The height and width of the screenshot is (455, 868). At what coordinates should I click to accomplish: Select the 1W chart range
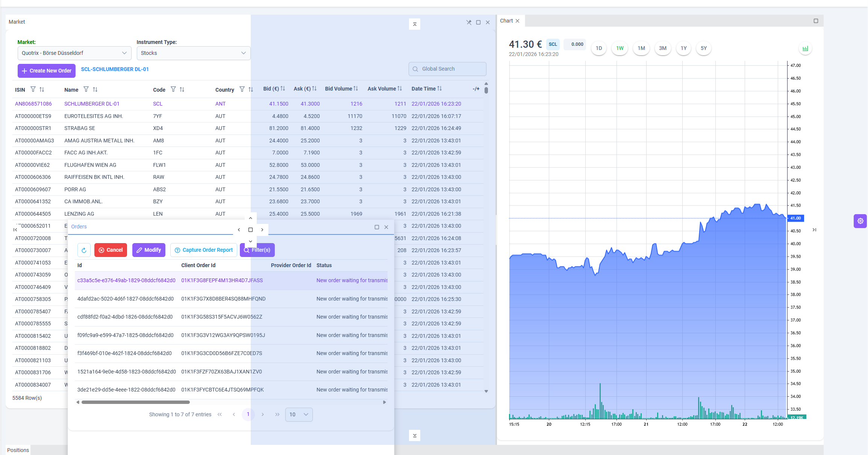pyautogui.click(x=620, y=48)
